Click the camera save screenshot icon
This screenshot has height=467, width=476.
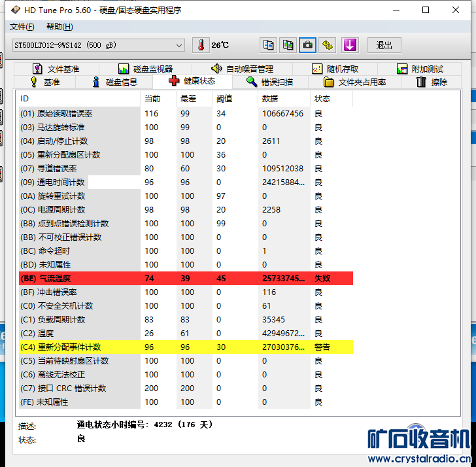(x=307, y=46)
